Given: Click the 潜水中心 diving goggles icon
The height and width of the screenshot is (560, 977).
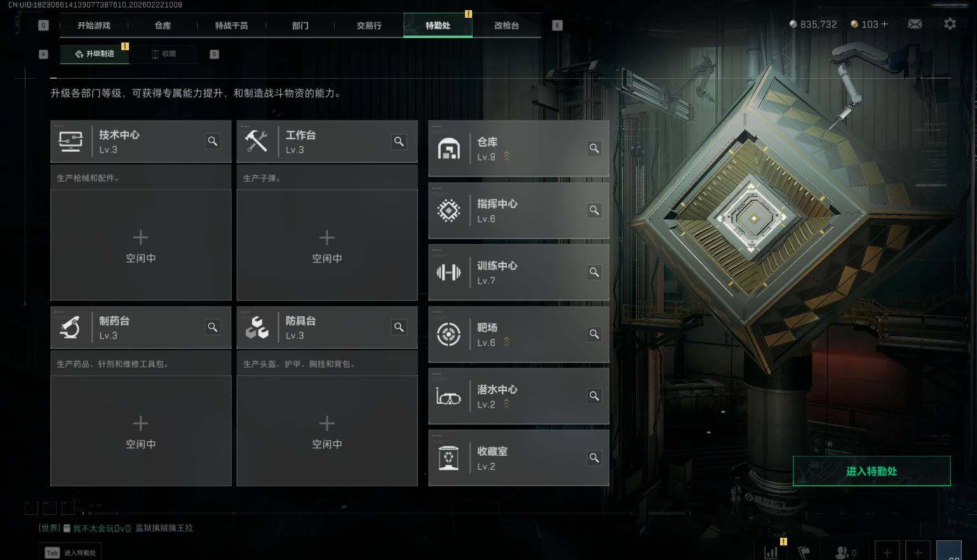Looking at the screenshot, I should [x=448, y=396].
